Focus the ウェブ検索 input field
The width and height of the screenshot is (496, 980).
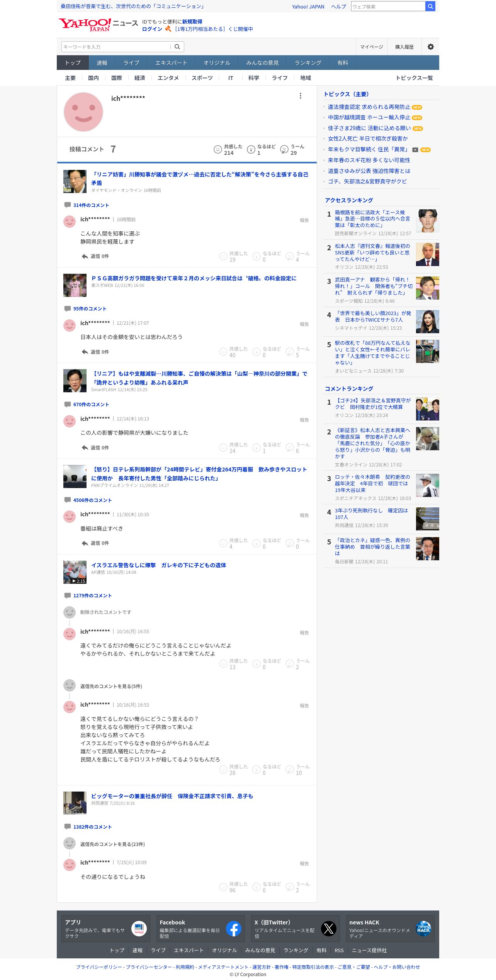388,6
